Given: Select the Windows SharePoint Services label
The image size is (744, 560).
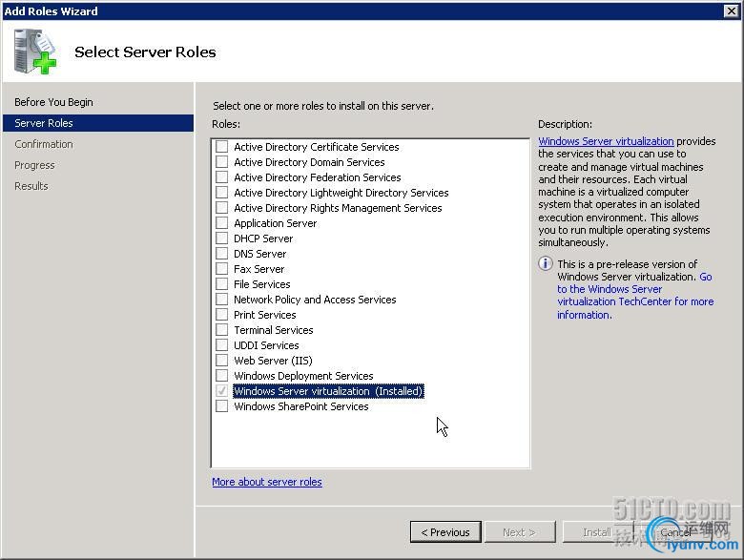Looking at the screenshot, I should coord(301,406).
